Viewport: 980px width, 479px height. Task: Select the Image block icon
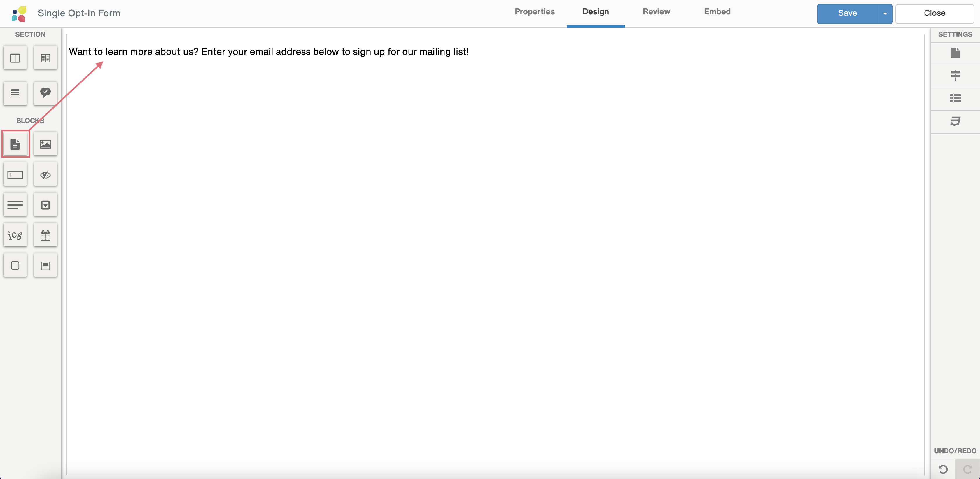click(45, 144)
